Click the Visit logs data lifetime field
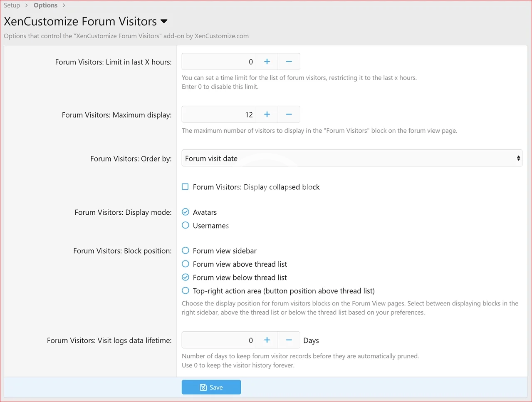 point(219,340)
